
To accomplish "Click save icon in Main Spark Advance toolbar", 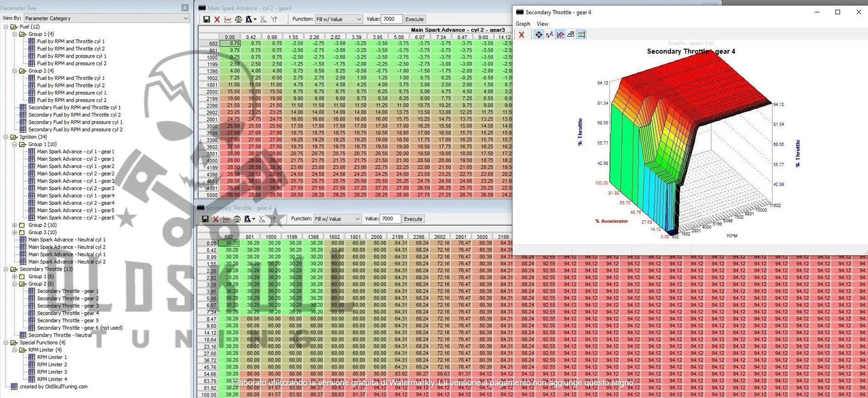I will click(207, 19).
